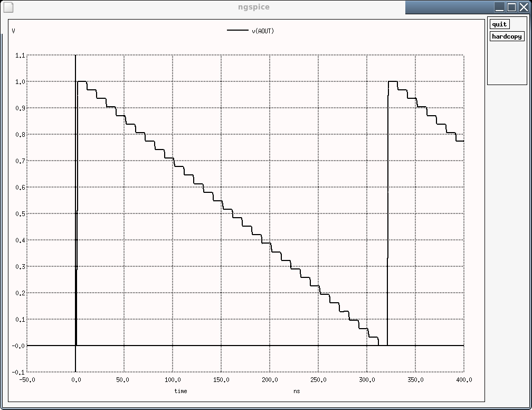This screenshot has width=532, height=410.
Task: Click the 0.5 y-axis tick label
Action: tap(20, 214)
